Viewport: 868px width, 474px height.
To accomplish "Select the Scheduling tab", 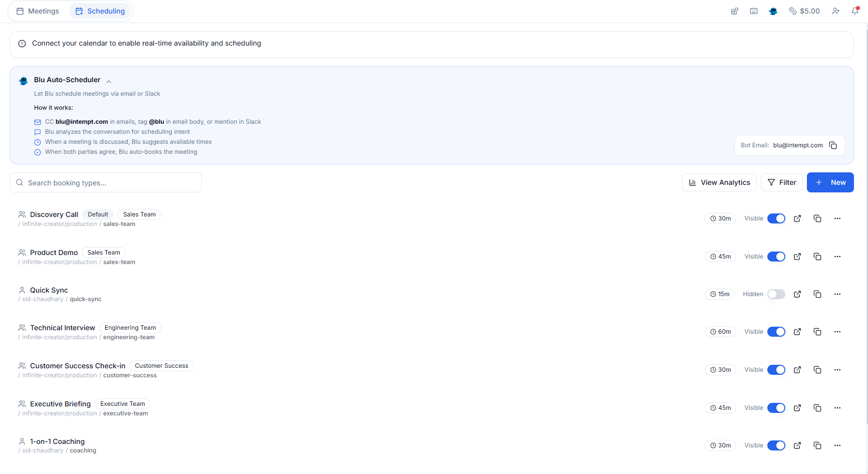I will pos(100,11).
